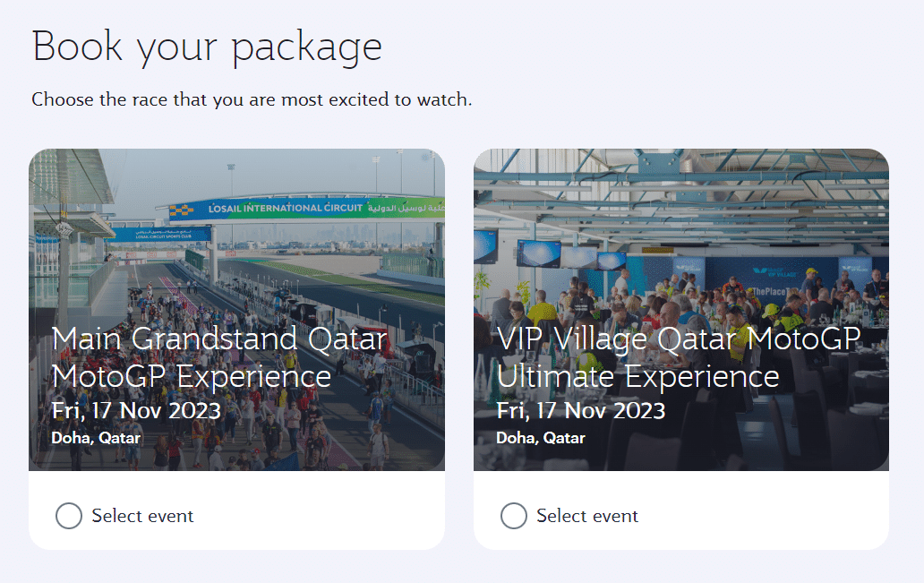
Task: Click the blue Losail Circuit Sports Club sign
Action: point(159,234)
